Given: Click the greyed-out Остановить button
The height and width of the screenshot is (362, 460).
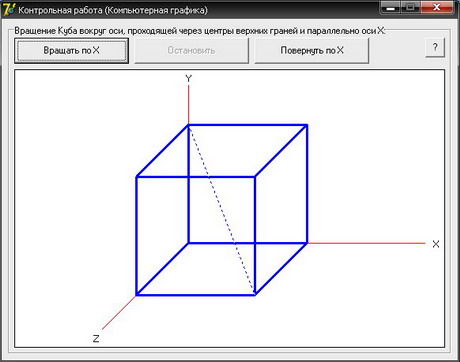Looking at the screenshot, I should tap(191, 51).
